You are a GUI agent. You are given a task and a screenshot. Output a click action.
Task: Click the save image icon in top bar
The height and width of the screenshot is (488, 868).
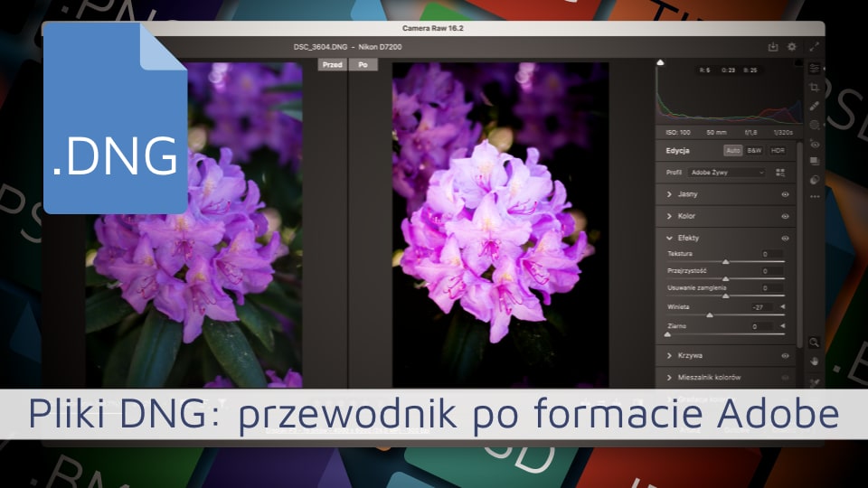point(773,47)
